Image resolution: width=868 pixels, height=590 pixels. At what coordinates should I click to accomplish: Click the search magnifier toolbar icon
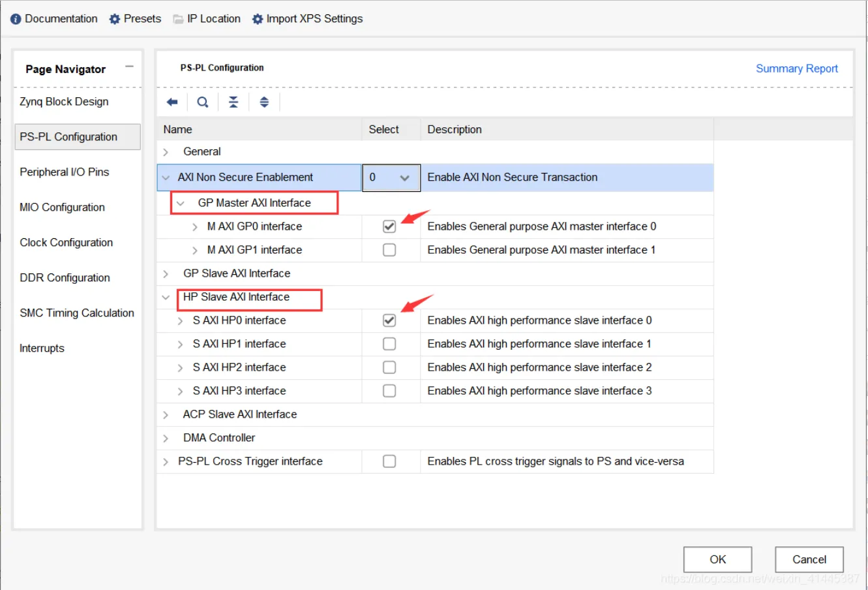[203, 102]
